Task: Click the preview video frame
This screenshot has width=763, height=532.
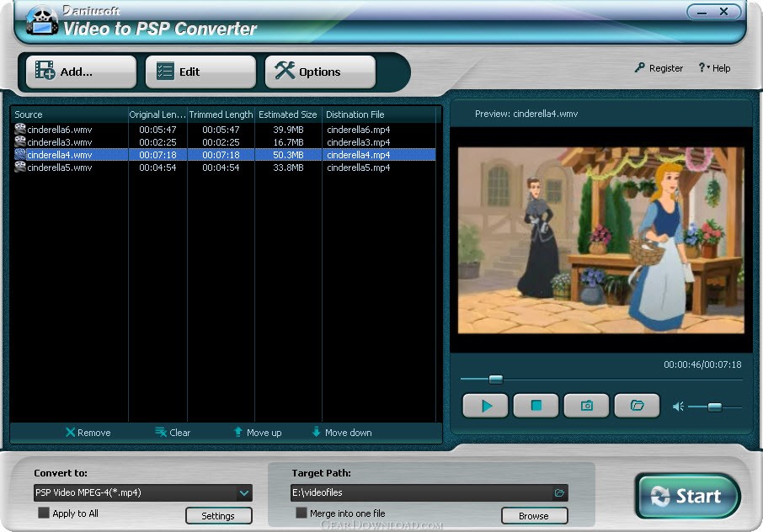Action: point(601,240)
